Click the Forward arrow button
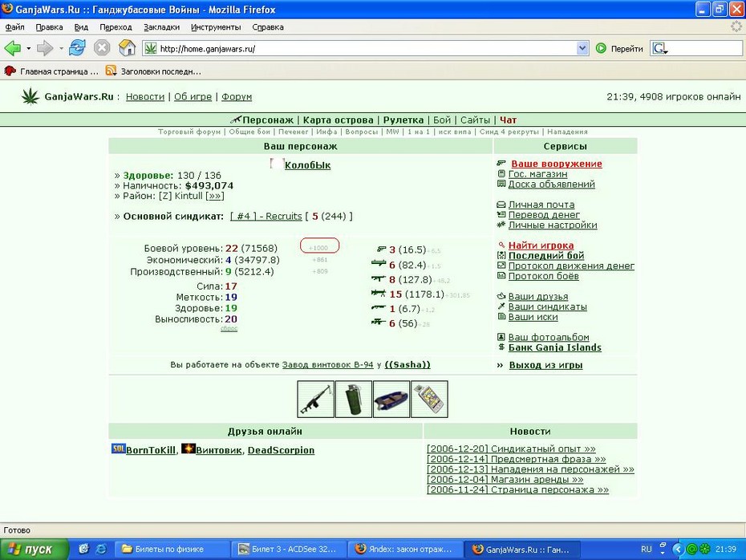The width and height of the screenshot is (746, 560). [x=45, y=48]
